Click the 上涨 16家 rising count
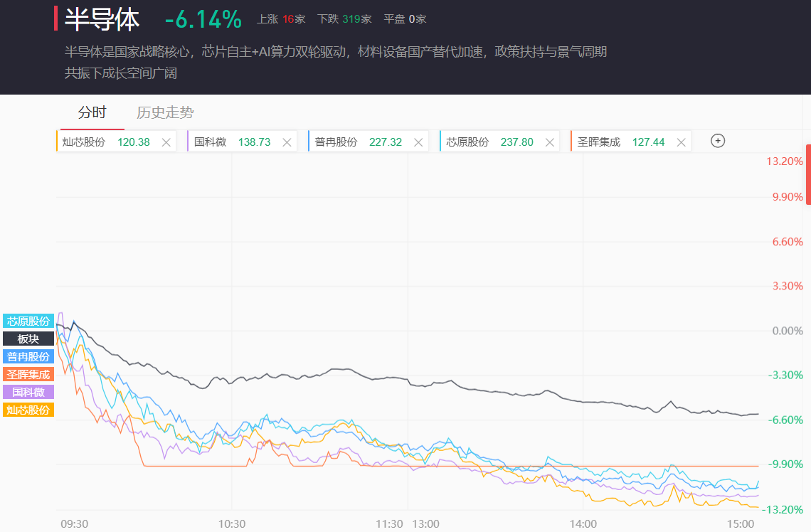This screenshot has width=811, height=532. [x=281, y=19]
